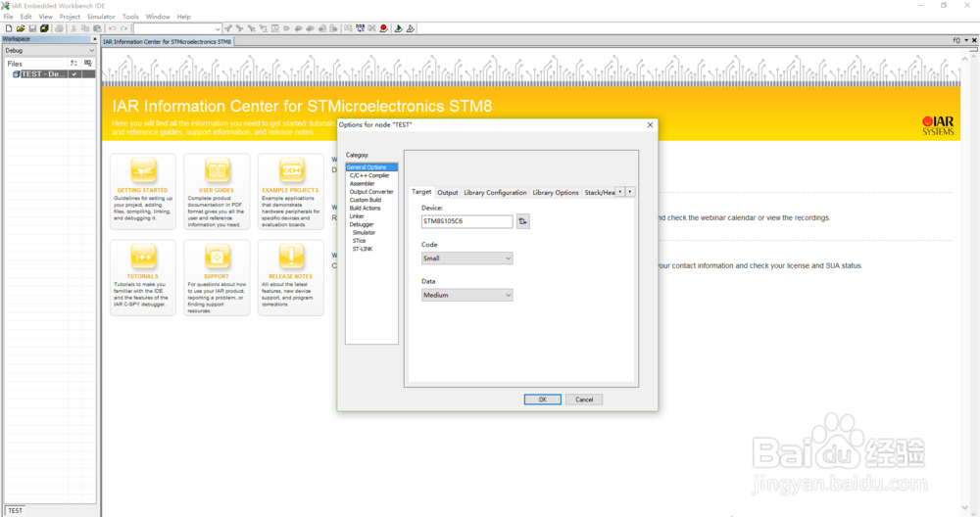This screenshot has height=517, width=980.
Task: Open the Tutorials tile
Action: pos(142,278)
